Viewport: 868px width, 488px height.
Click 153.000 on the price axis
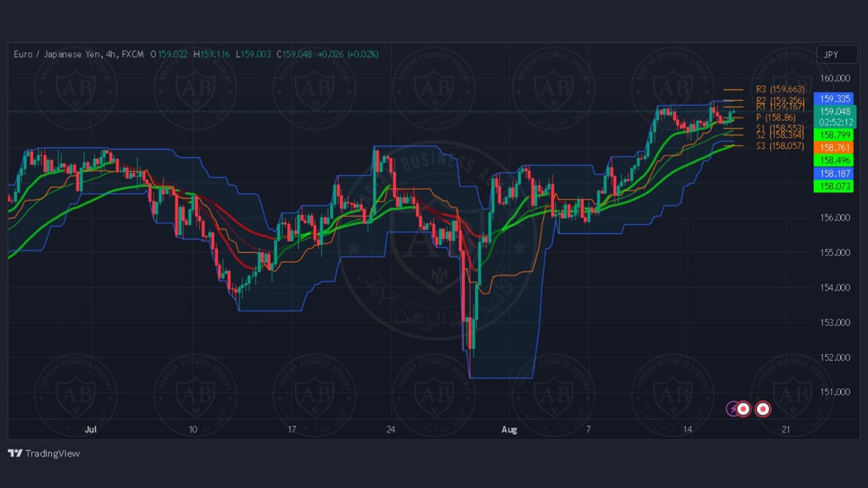835,323
